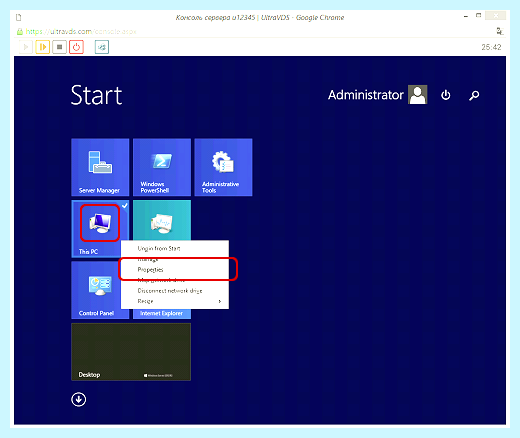The width and height of the screenshot is (520, 438).
Task: Minimize the Chrome console window
Action: [x=466, y=16]
